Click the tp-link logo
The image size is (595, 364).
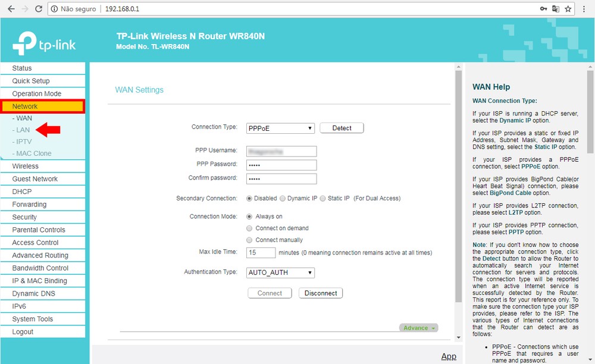pyautogui.click(x=44, y=43)
